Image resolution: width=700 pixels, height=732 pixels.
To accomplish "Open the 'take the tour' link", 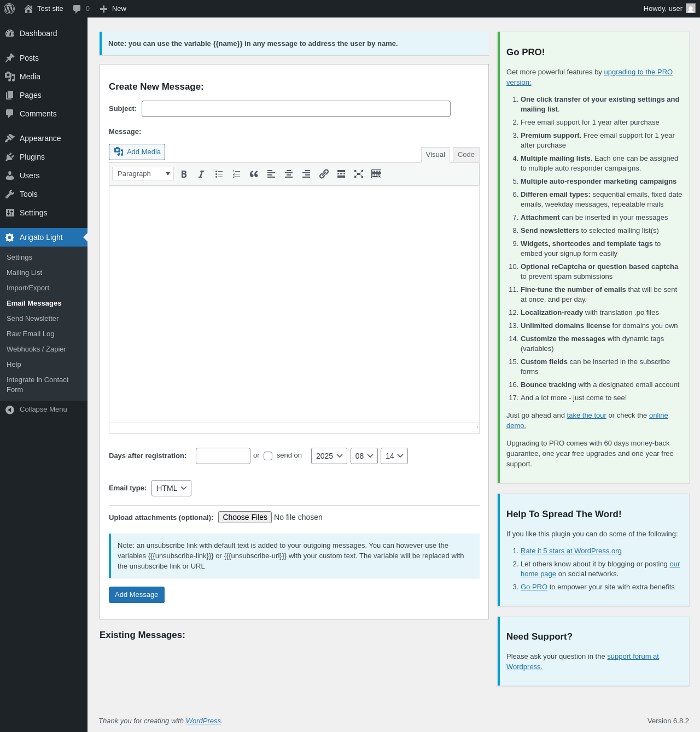I will point(586,415).
